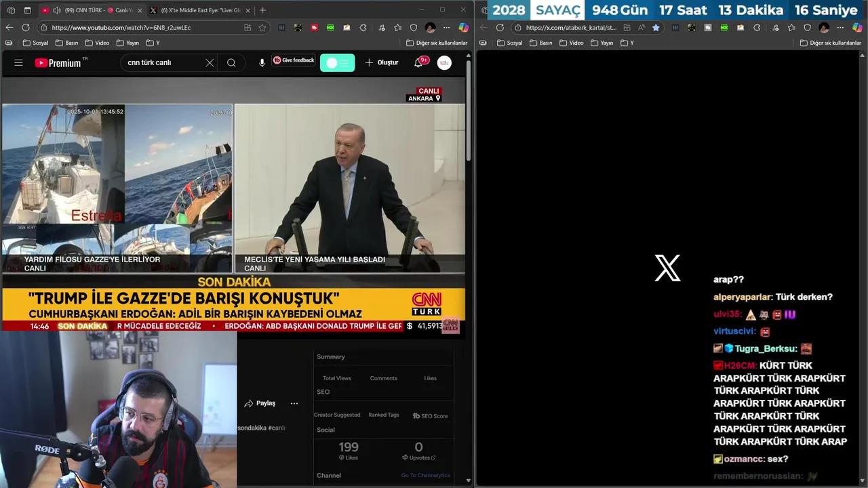868x488 pixels.
Task: Select Creator Suggested in SEO section
Action: 337,415
